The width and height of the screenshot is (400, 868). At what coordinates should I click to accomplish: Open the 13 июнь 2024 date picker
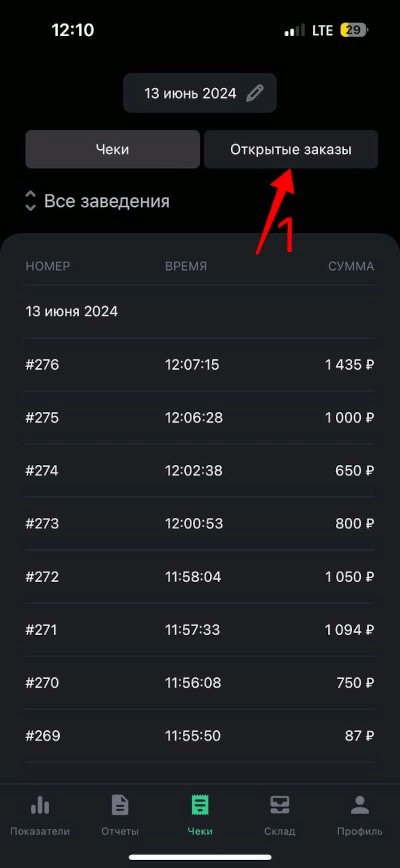tap(200, 93)
